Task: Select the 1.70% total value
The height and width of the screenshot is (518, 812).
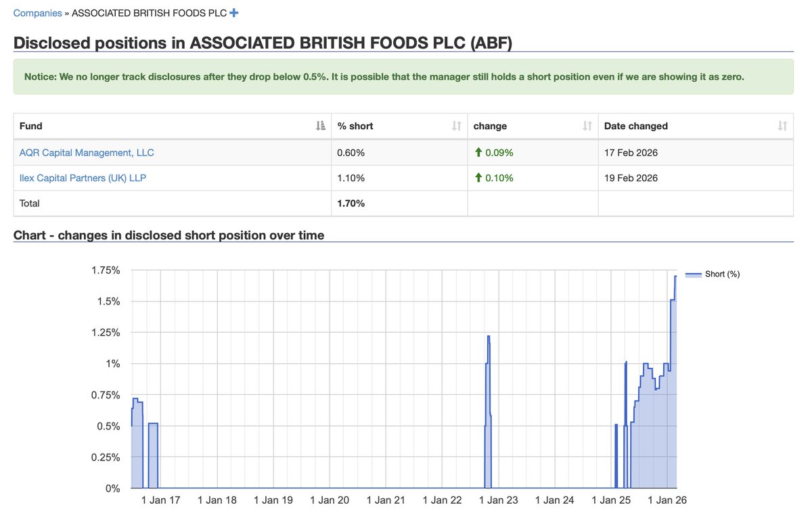Action: (351, 203)
